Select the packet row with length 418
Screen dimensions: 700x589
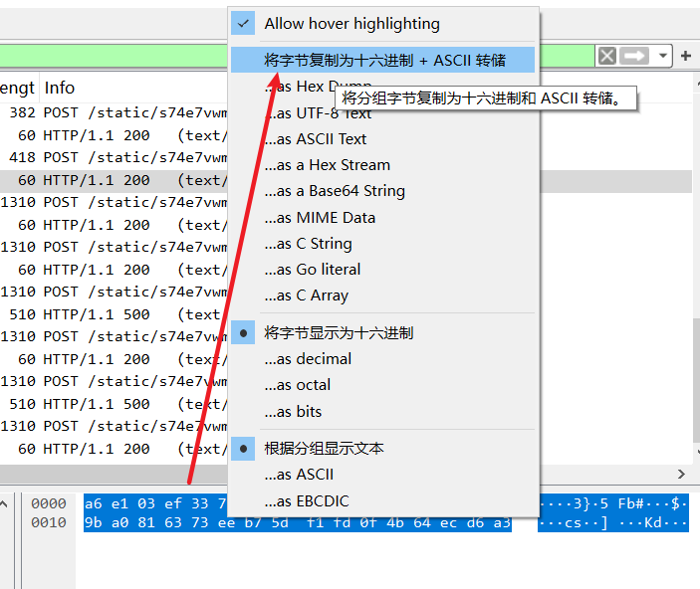click(x=114, y=157)
